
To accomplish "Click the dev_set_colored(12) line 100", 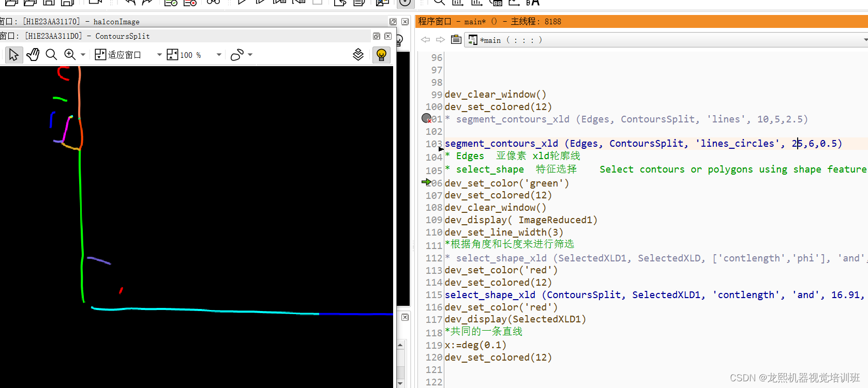I will pos(498,107).
